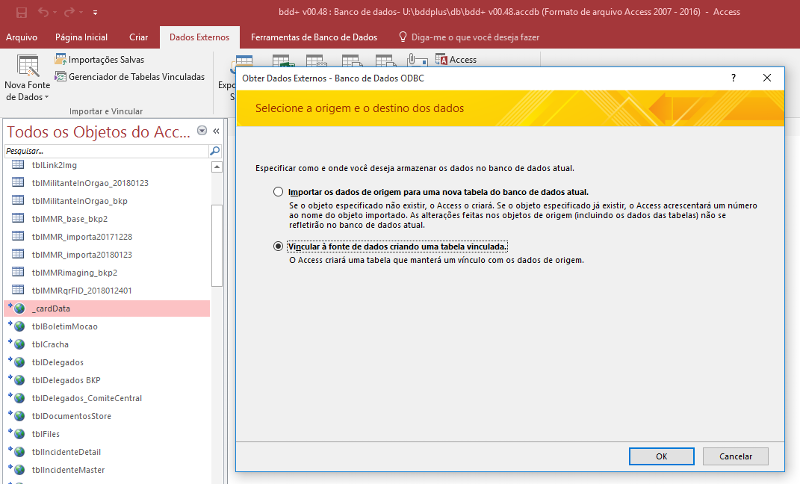Open Nova Fonte de Dados menu
Image resolution: width=800 pixels, height=484 pixels.
click(x=27, y=78)
